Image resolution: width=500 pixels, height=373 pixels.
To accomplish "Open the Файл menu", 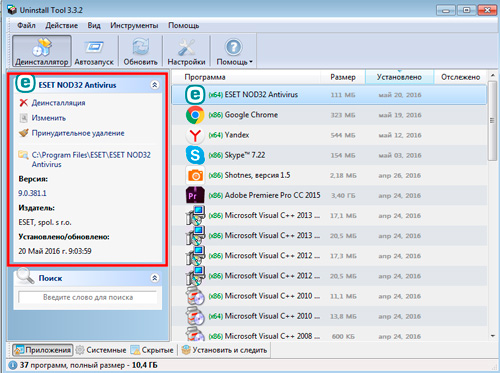I will 26,25.
